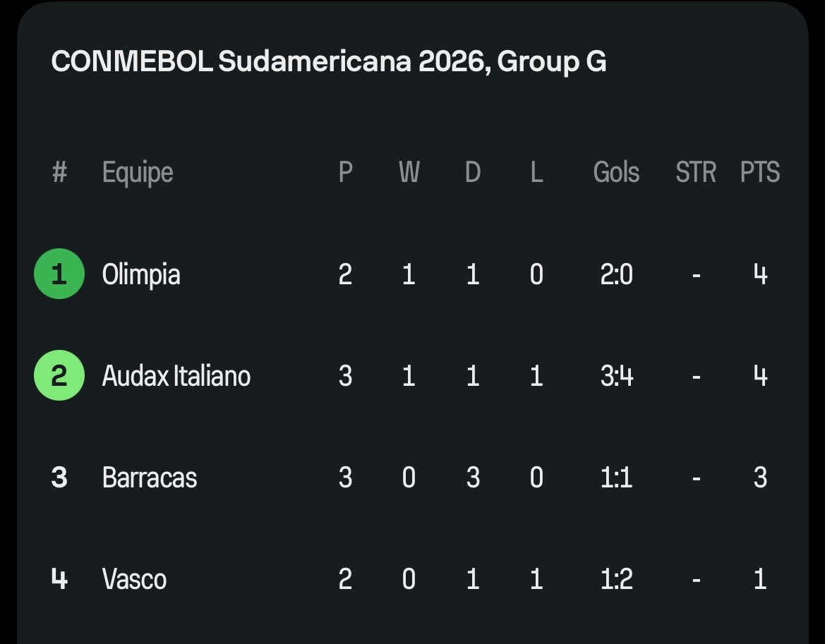Click the Gols column header
Viewport: 825px width, 644px height.
click(616, 172)
